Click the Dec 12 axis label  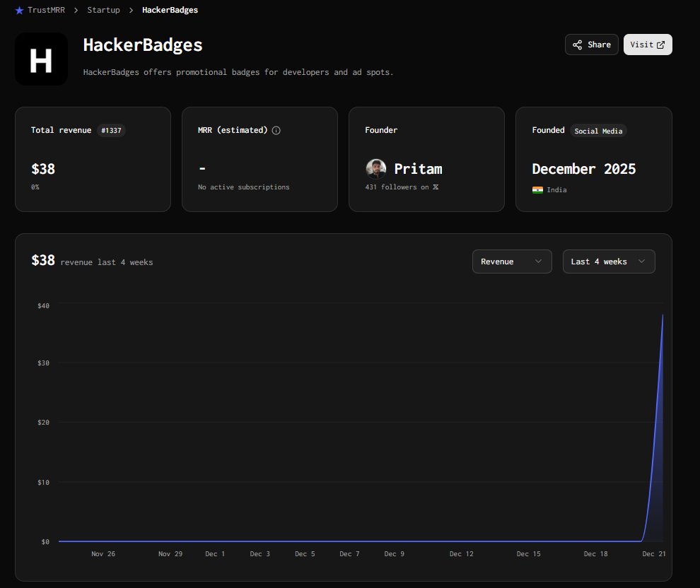coord(461,553)
